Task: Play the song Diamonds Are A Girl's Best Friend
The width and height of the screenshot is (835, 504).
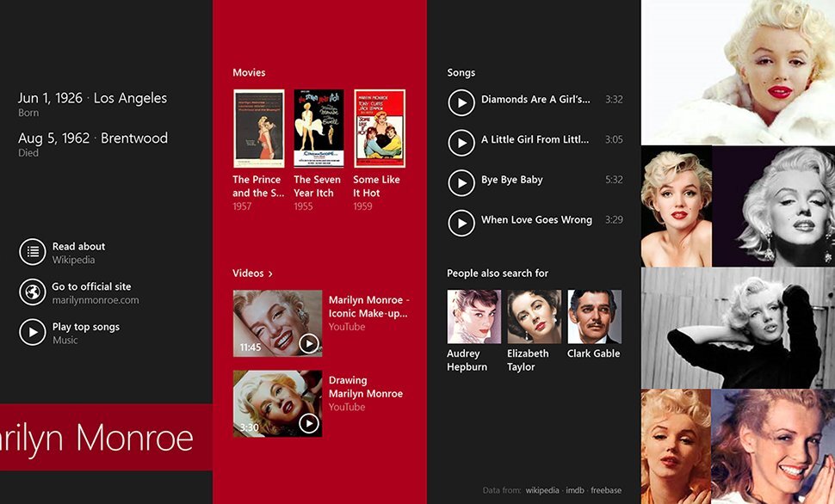Action: click(x=461, y=100)
